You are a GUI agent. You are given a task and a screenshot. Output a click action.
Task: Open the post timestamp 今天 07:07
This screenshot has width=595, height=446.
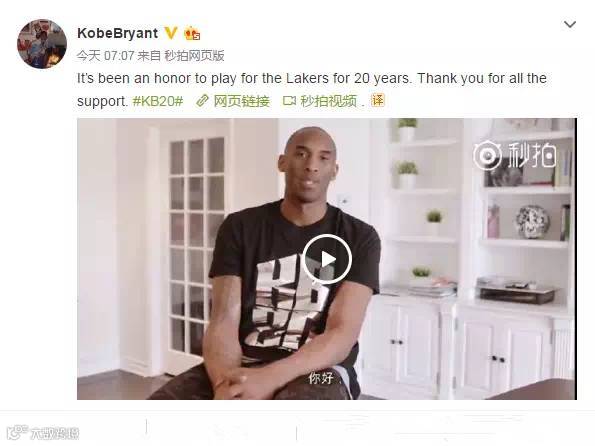(105, 56)
